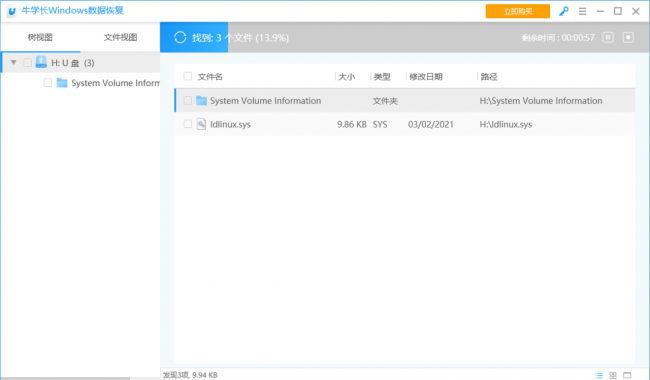
Task: Click the 9.86 KB size cell
Action: (x=352, y=124)
